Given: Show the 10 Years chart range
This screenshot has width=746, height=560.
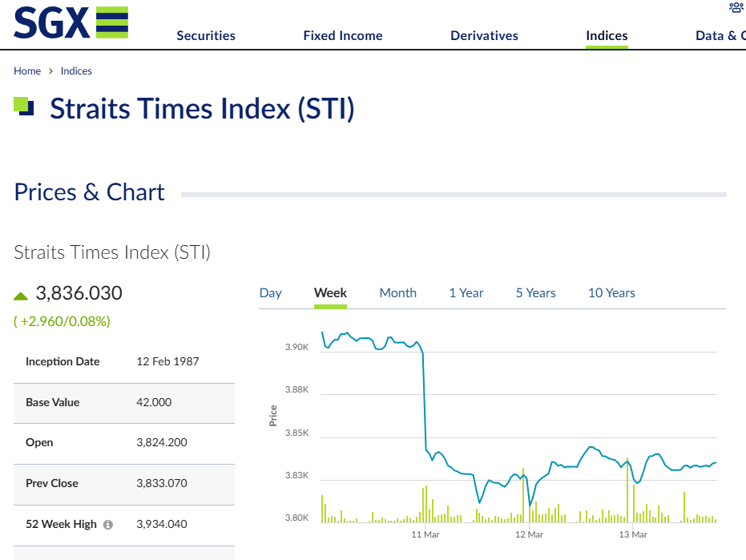Looking at the screenshot, I should click(x=611, y=293).
